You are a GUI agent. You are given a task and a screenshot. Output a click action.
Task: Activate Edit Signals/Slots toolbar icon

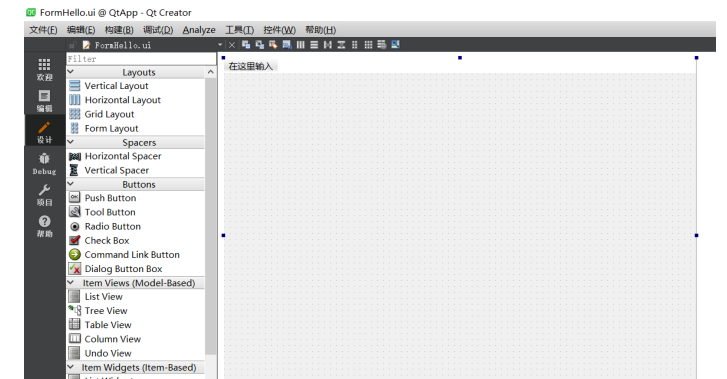[259, 45]
